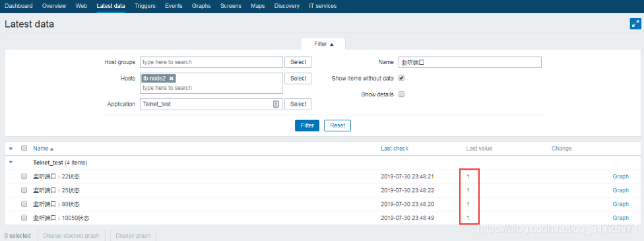
Task: Open Latest data tab
Action: [111, 6]
